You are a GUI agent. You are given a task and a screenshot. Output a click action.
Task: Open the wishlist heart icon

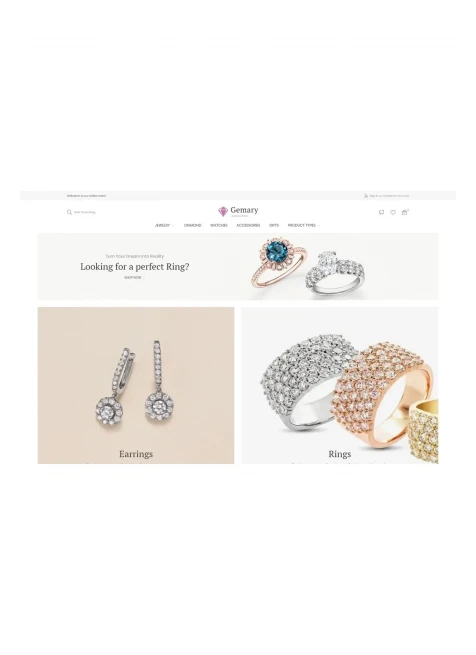pos(393,212)
